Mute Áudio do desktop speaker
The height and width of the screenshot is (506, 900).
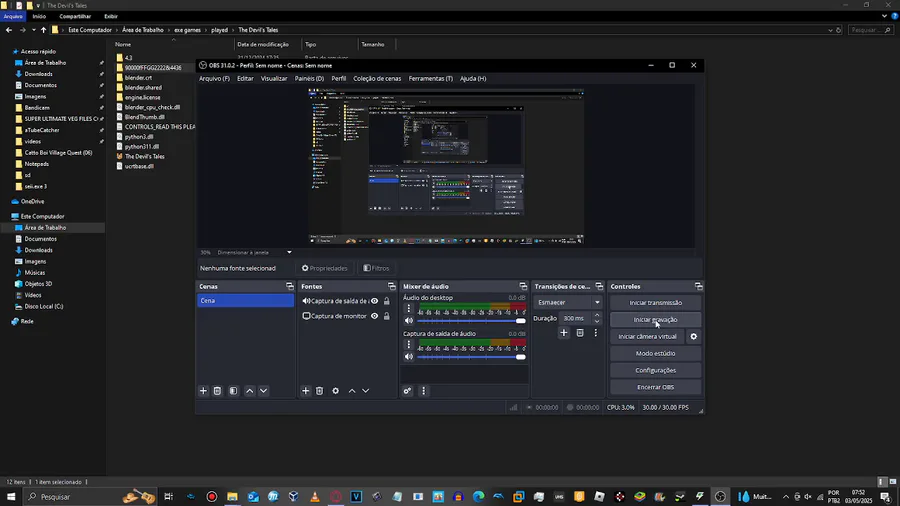pos(409,321)
